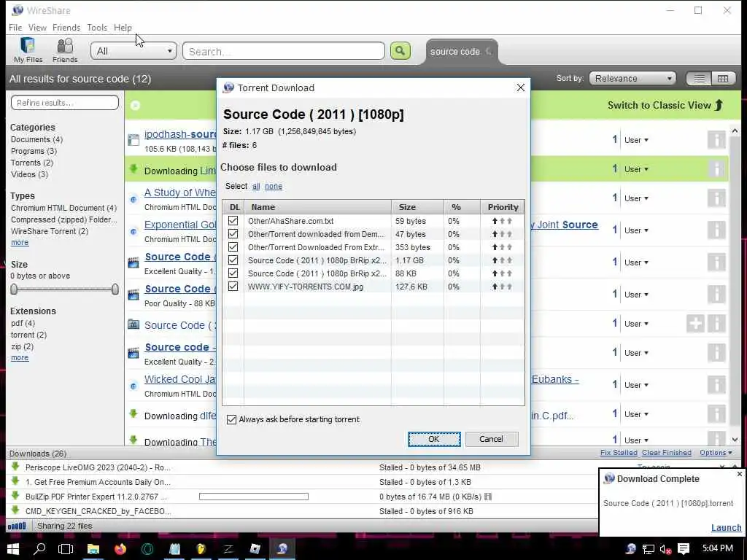
Task: Uncheck Torrent Downloaded From Extr file
Action: coord(233,246)
